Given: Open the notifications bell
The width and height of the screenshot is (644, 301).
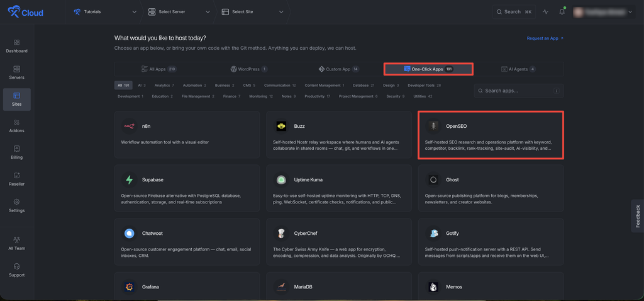Looking at the screenshot, I should point(562,12).
